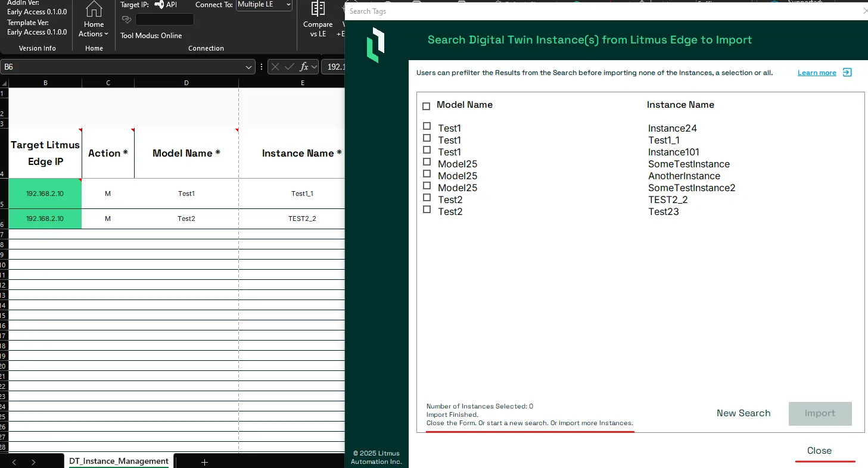This screenshot has height=468, width=868.
Task: Click the Target Litmus Edge IP header
Action: tap(45, 153)
